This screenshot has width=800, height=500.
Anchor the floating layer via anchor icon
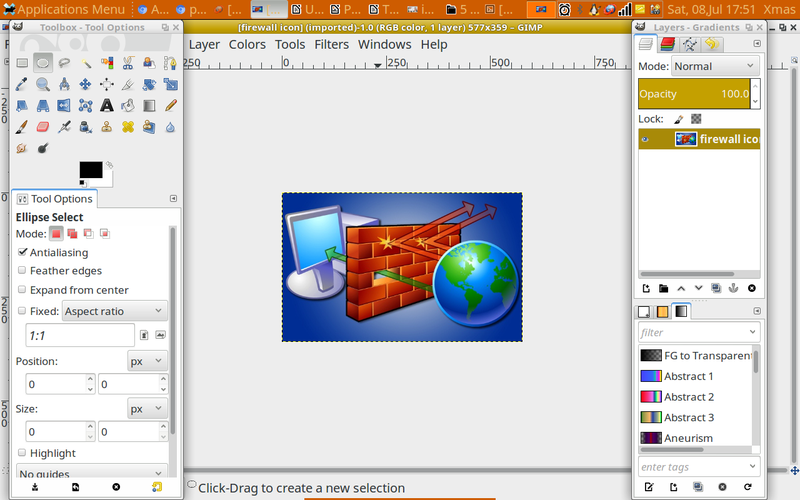point(733,288)
